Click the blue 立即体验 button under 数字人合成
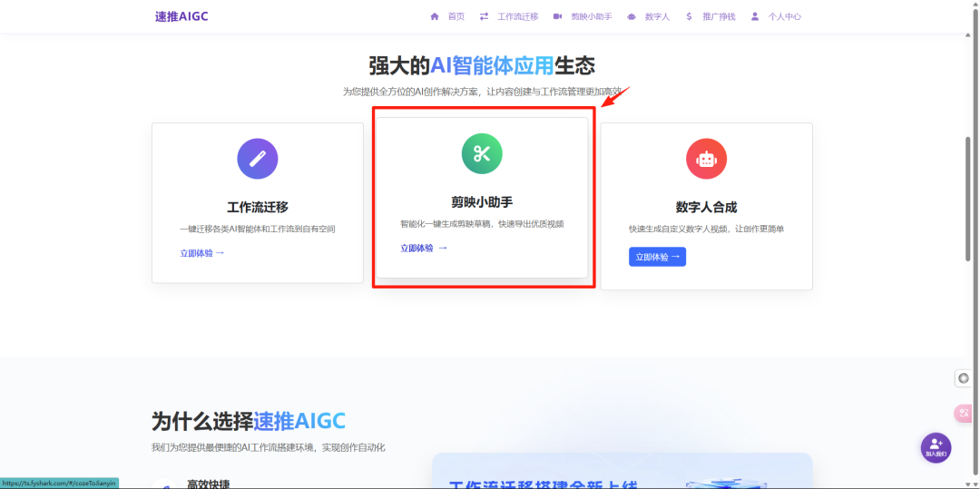The image size is (980, 489). (x=658, y=257)
